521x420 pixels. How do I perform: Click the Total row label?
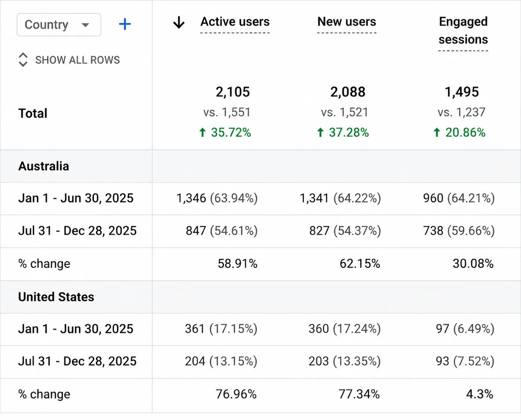pos(33,113)
